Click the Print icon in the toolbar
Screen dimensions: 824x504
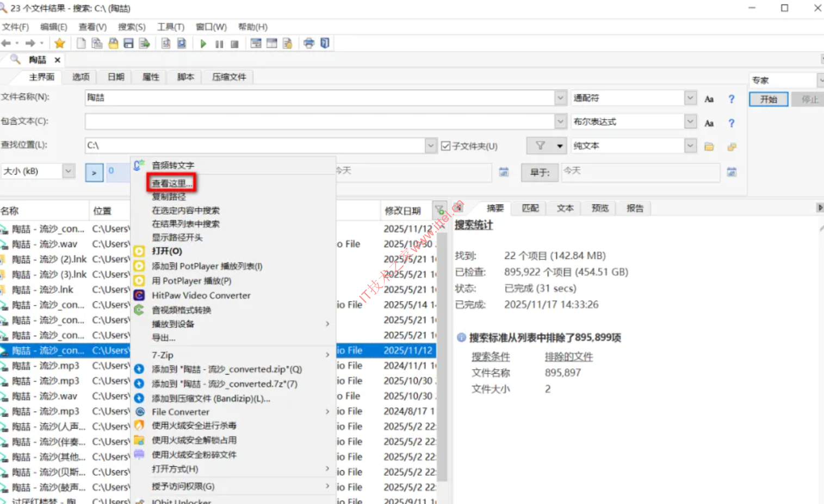click(x=309, y=43)
